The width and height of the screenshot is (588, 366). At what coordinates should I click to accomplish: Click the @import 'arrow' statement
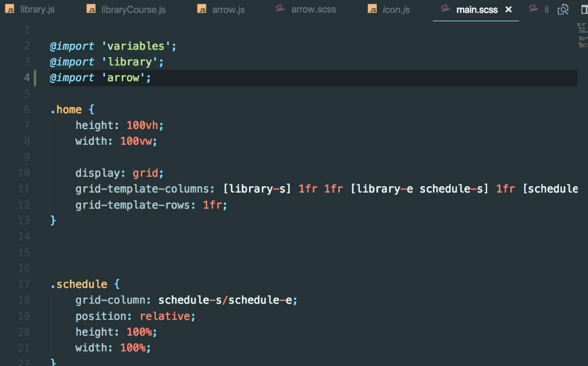99,77
